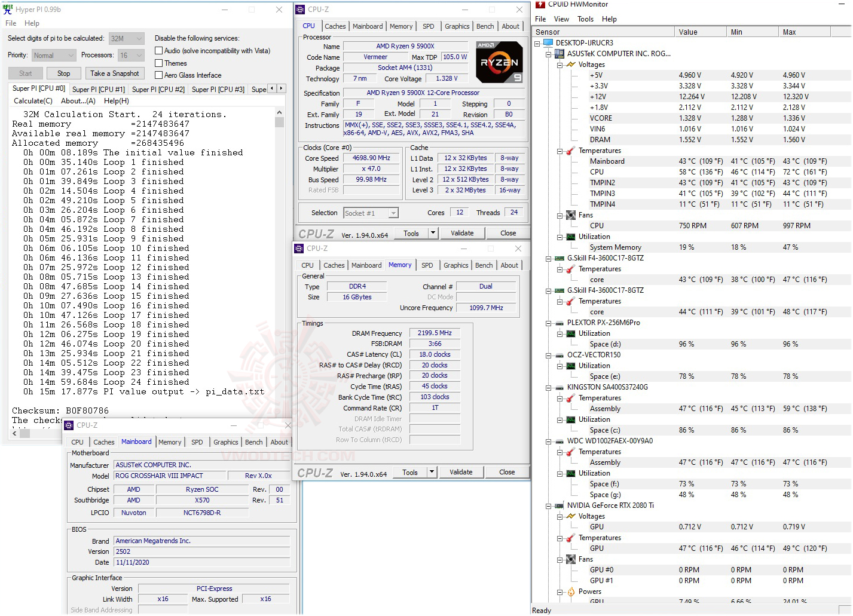Click the Temperatures icon under KINGSTON
Viewport: 853px width, 616px height.
571,398
